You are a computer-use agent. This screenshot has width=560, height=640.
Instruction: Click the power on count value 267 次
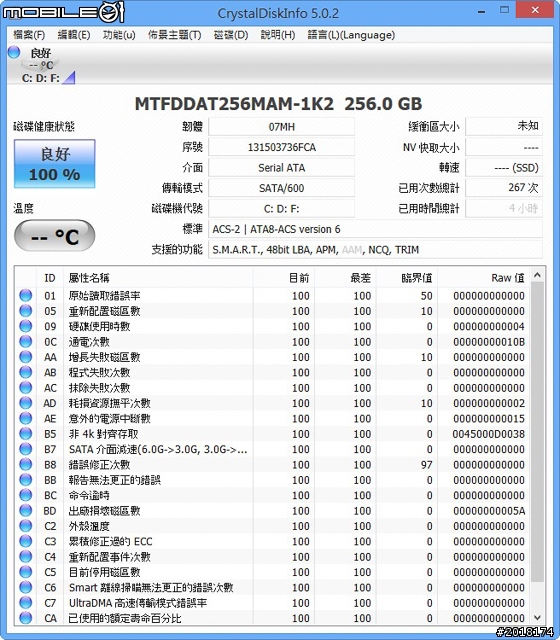coord(504,188)
